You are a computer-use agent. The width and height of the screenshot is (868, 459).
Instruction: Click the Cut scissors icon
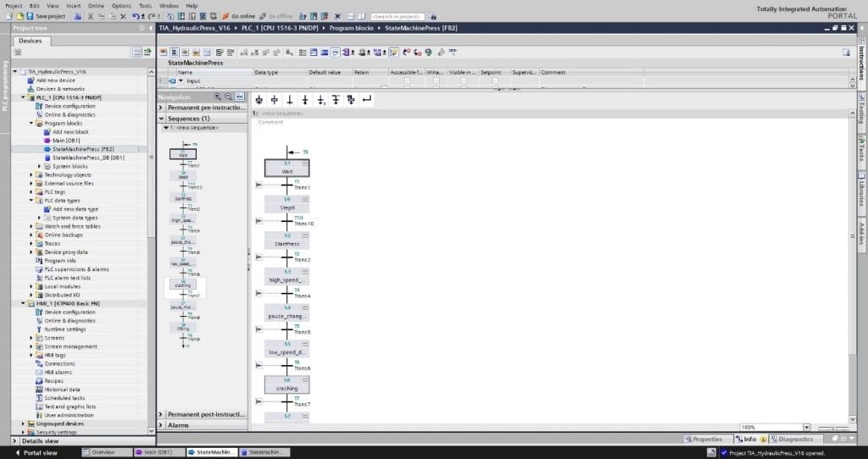(x=91, y=17)
